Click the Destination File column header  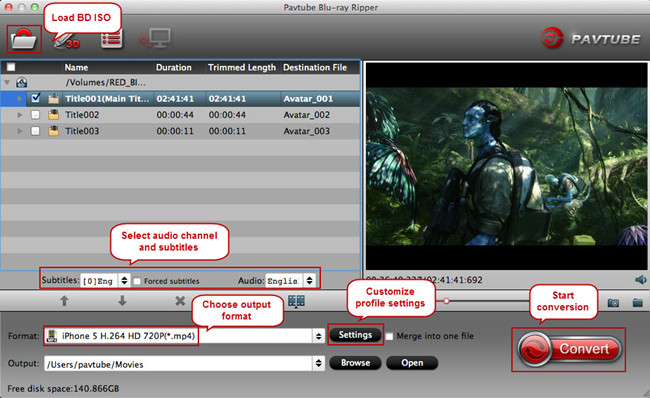pyautogui.click(x=315, y=67)
